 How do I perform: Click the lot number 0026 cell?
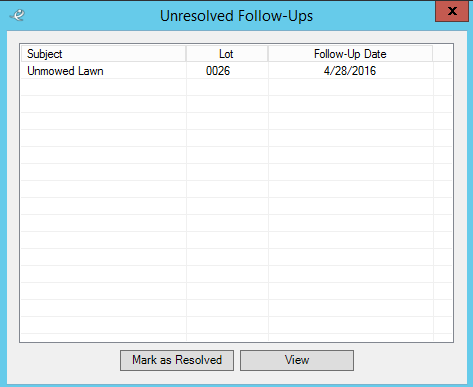227,71
